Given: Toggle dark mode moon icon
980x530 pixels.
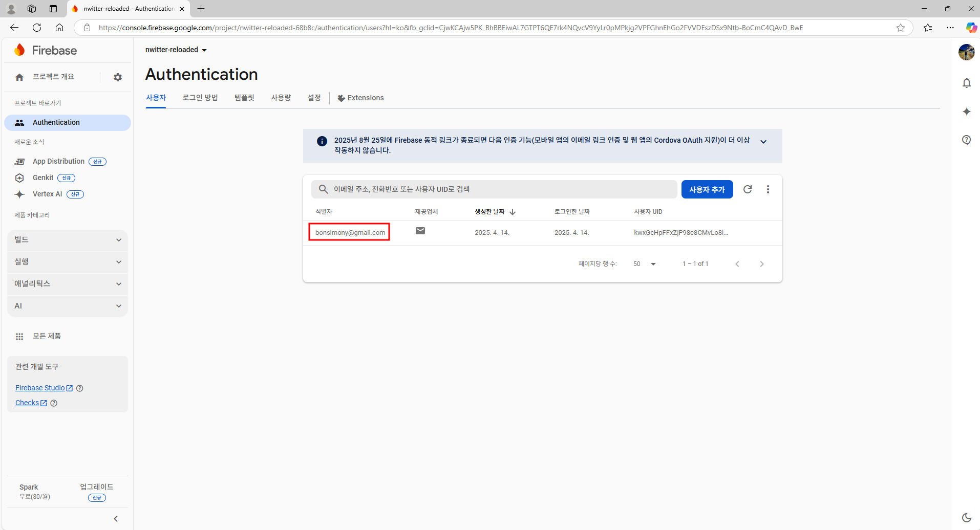Looking at the screenshot, I should coord(967,518).
